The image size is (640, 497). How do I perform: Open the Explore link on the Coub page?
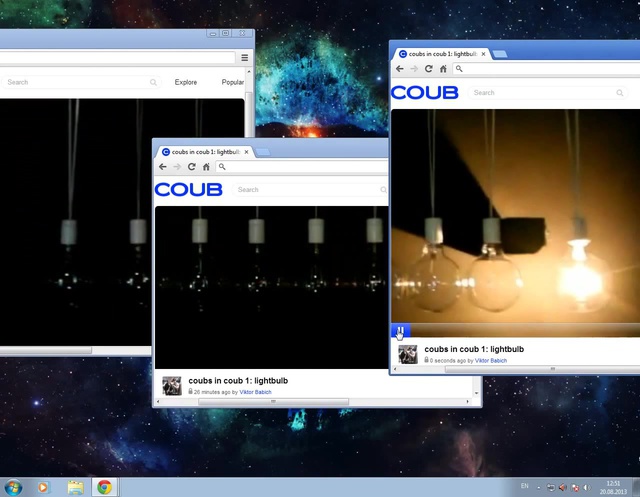[185, 82]
